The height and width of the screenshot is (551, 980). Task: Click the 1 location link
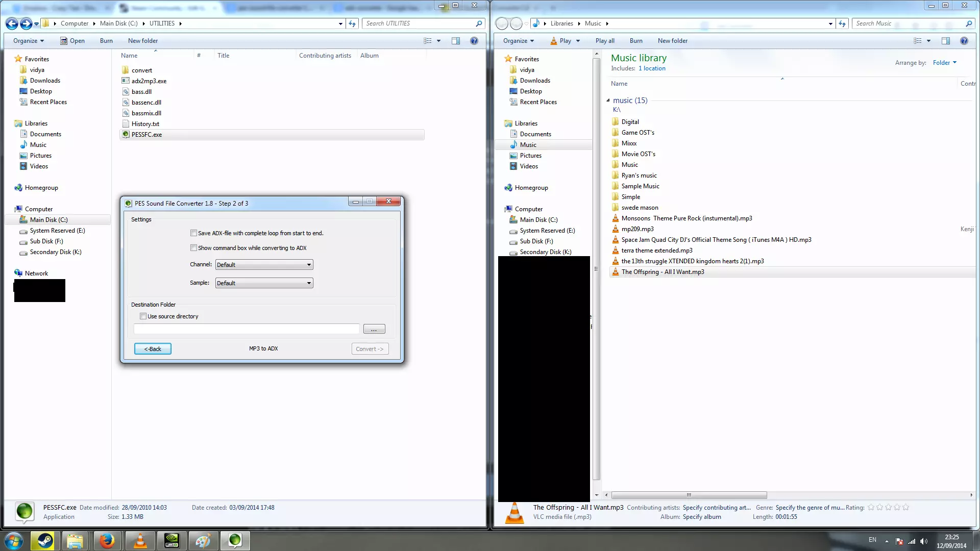[652, 68]
